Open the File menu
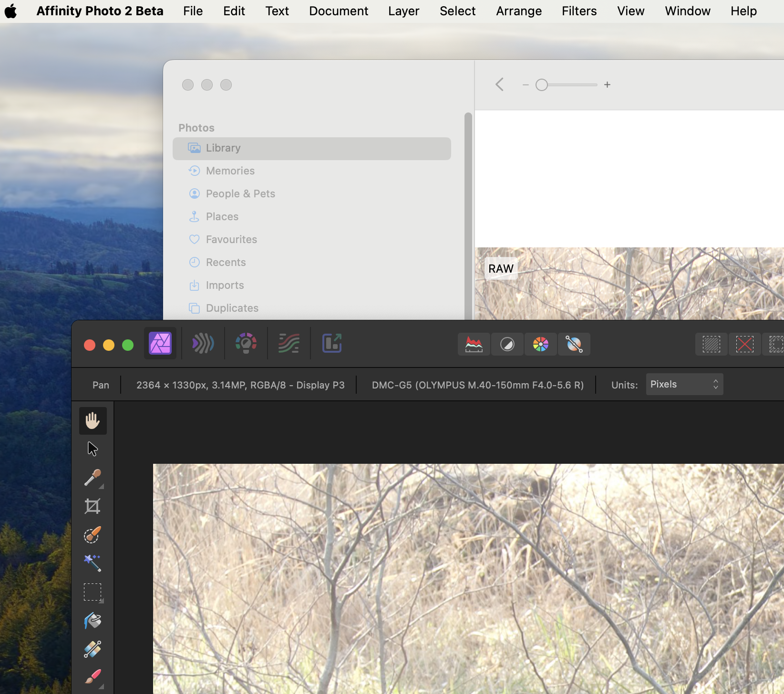 pos(193,11)
